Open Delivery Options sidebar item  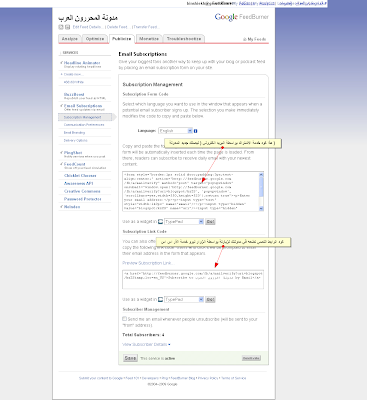pyautogui.click(x=76, y=140)
